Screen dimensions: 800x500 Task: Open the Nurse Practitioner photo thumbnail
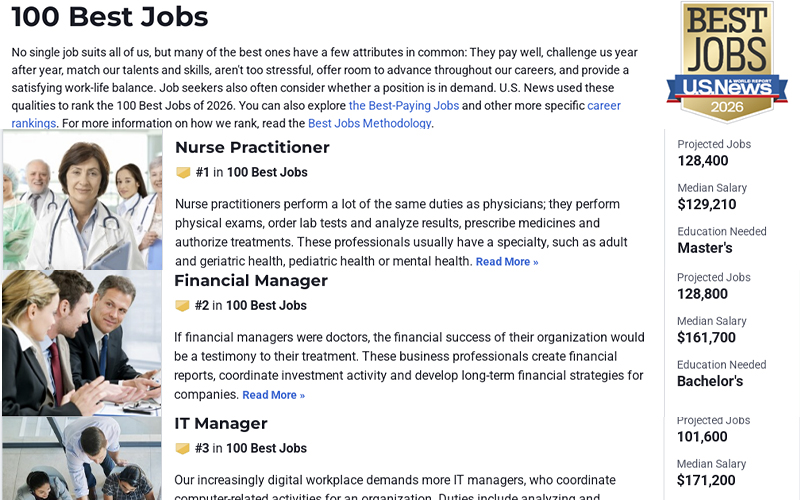81,200
